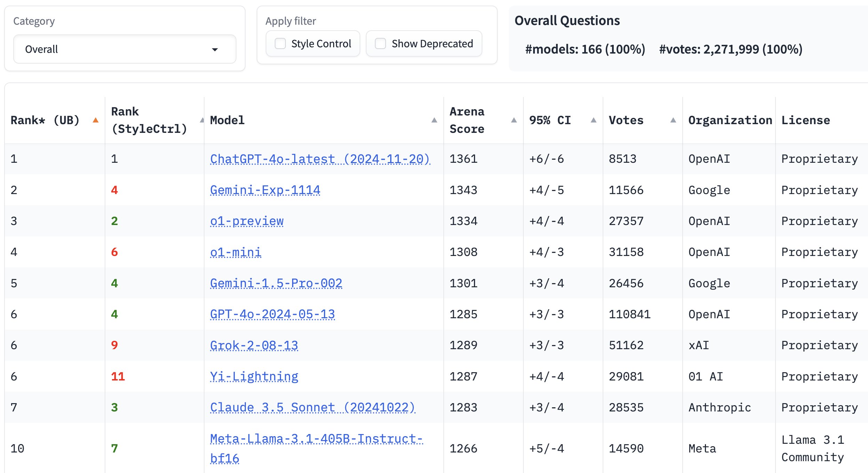Click Arena Score value 1266

tap(463, 449)
